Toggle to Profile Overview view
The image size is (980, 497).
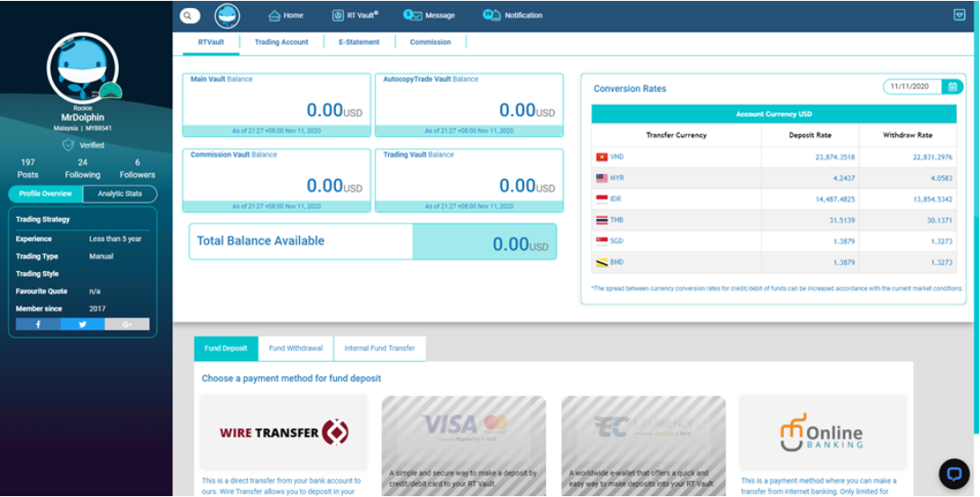45,194
